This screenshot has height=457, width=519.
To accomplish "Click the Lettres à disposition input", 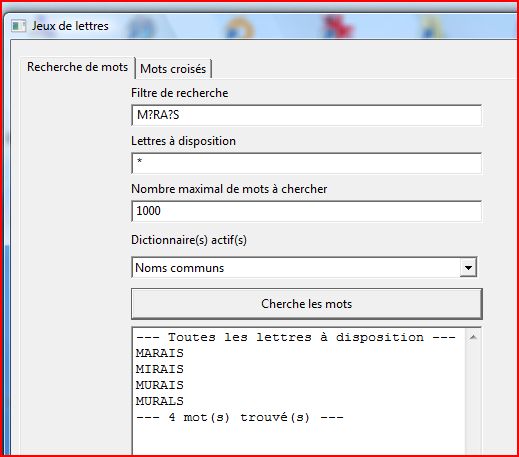I will point(306,163).
